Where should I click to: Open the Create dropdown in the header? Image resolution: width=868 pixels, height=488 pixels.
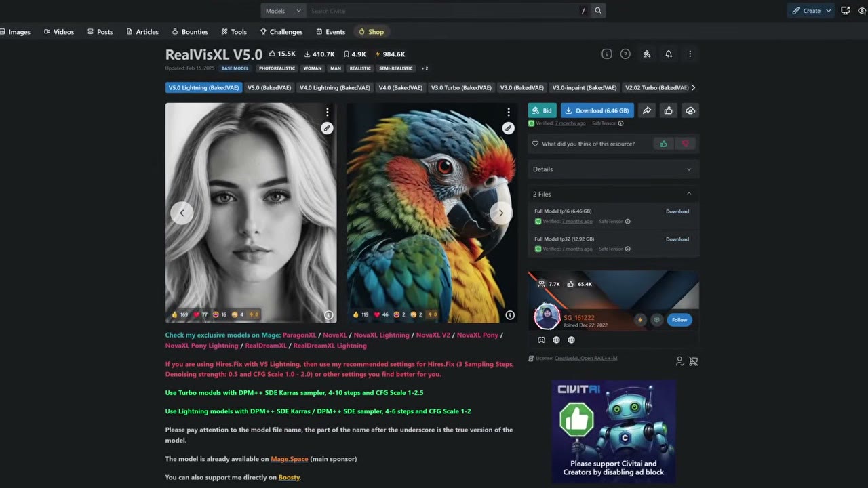812,11
